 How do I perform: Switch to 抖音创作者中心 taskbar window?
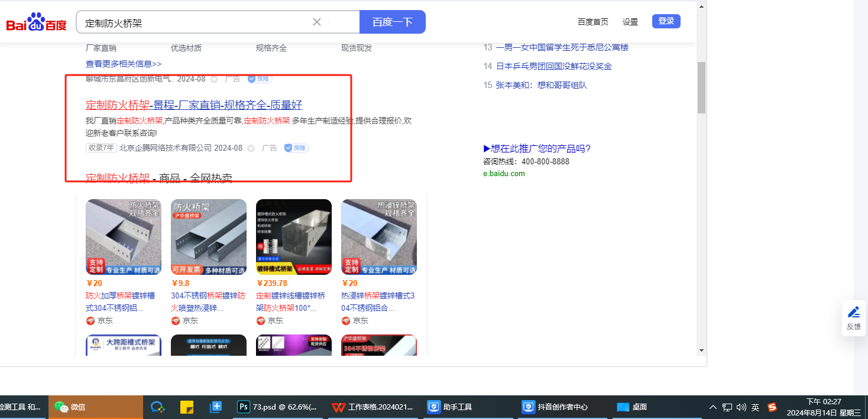coord(562,407)
